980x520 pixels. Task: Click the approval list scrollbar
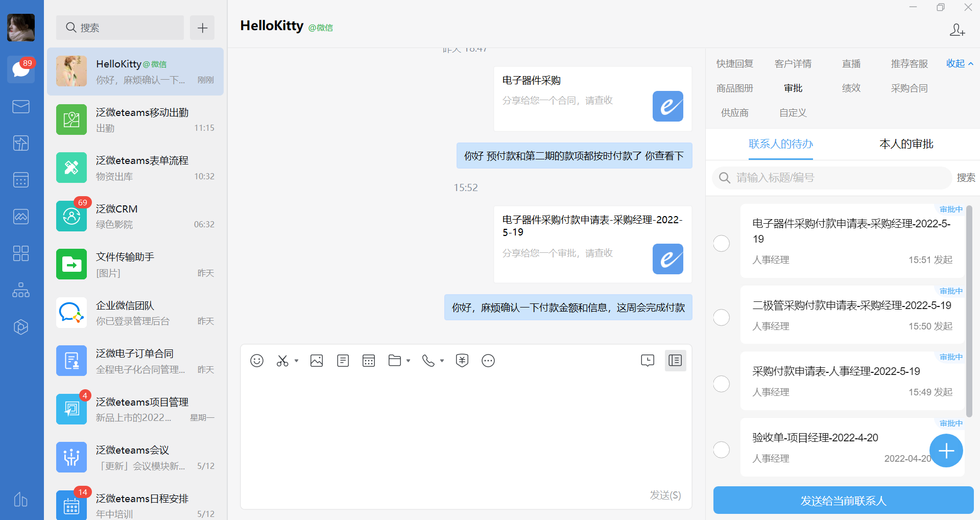(x=969, y=311)
